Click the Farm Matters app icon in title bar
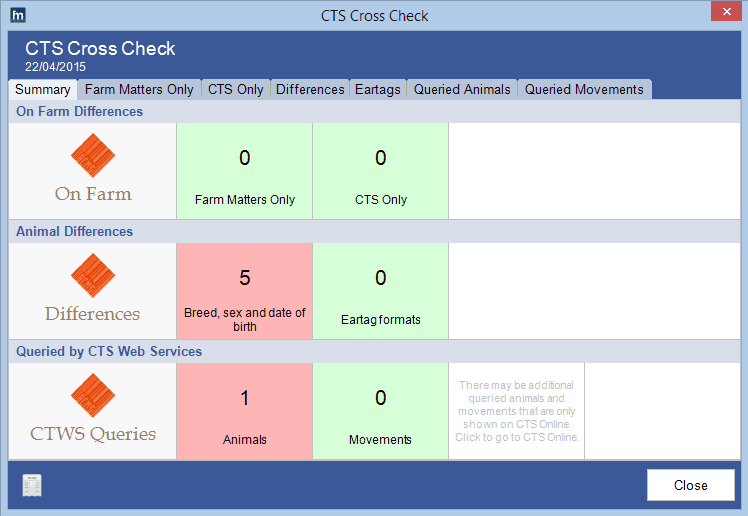Screen dimensions: 748x516 point(16,15)
